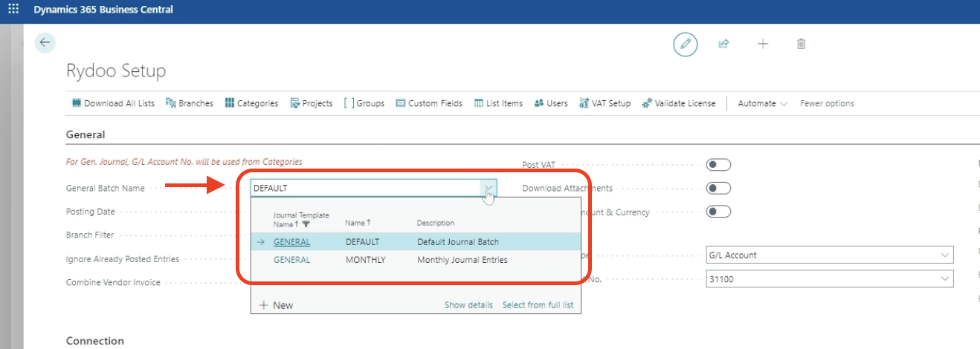Open the Groups action
Viewport: 980px width, 349px height.
pos(364,103)
